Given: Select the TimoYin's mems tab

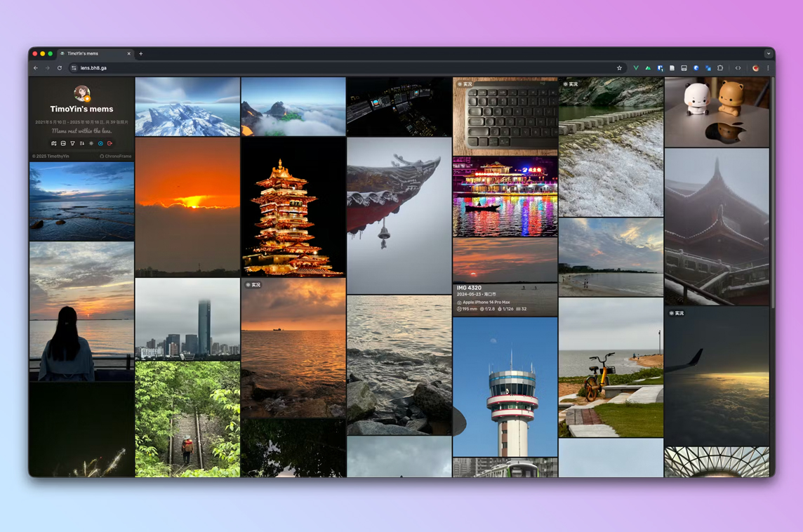Looking at the screenshot, I should pos(95,53).
